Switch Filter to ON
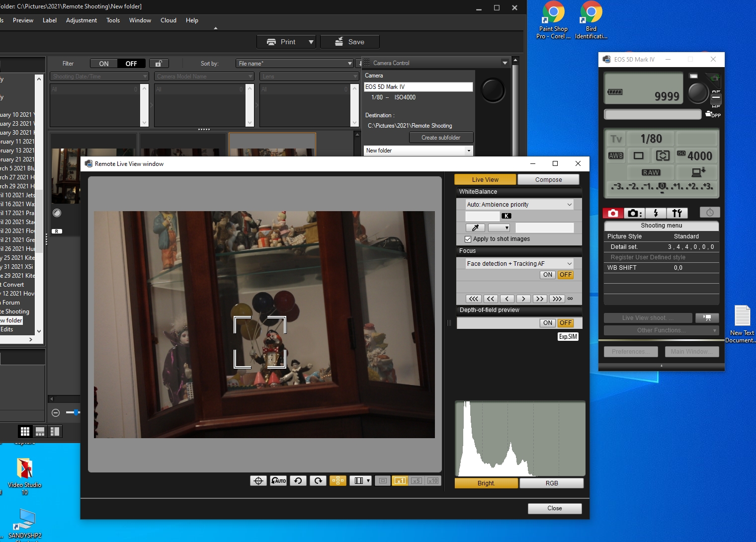This screenshot has width=756, height=542. click(104, 64)
